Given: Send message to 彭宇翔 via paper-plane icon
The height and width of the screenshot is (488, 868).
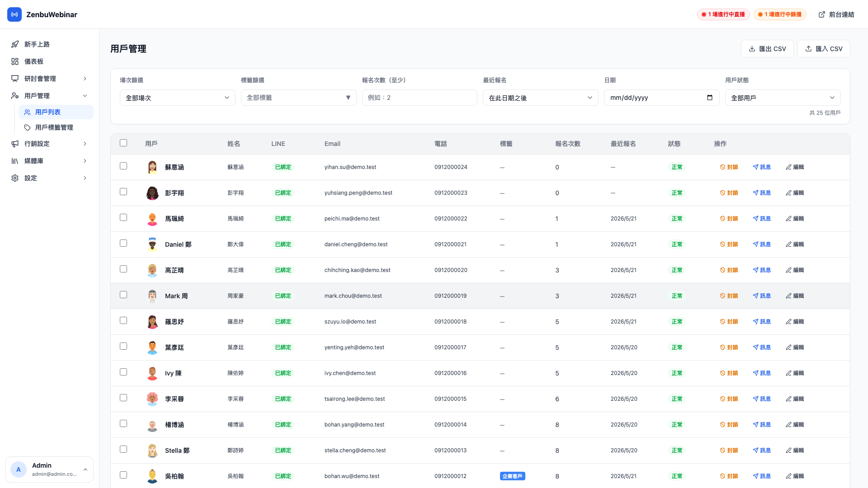Looking at the screenshot, I should pyautogui.click(x=755, y=193).
